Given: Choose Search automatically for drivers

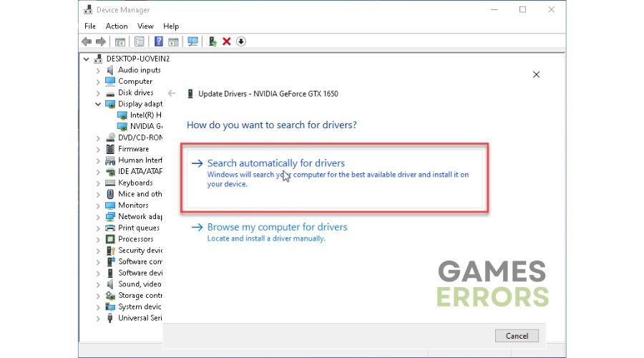Looking at the screenshot, I should click(x=334, y=178).
